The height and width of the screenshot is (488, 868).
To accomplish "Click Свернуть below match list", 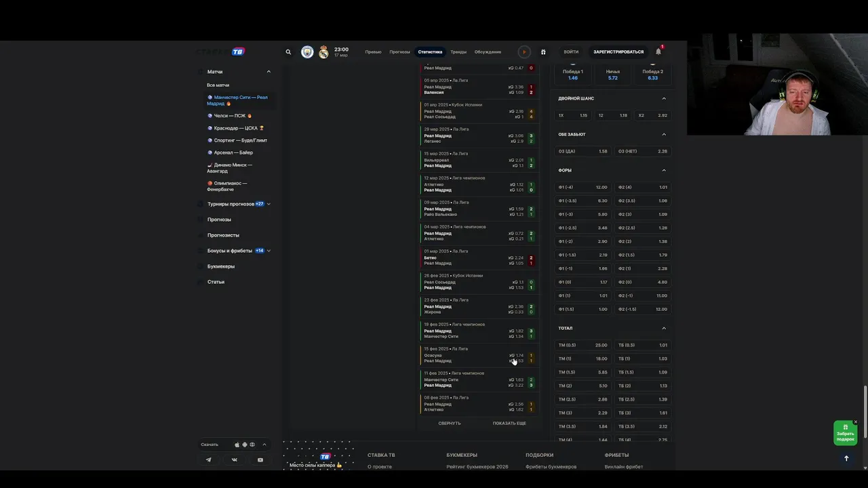I will click(x=450, y=423).
